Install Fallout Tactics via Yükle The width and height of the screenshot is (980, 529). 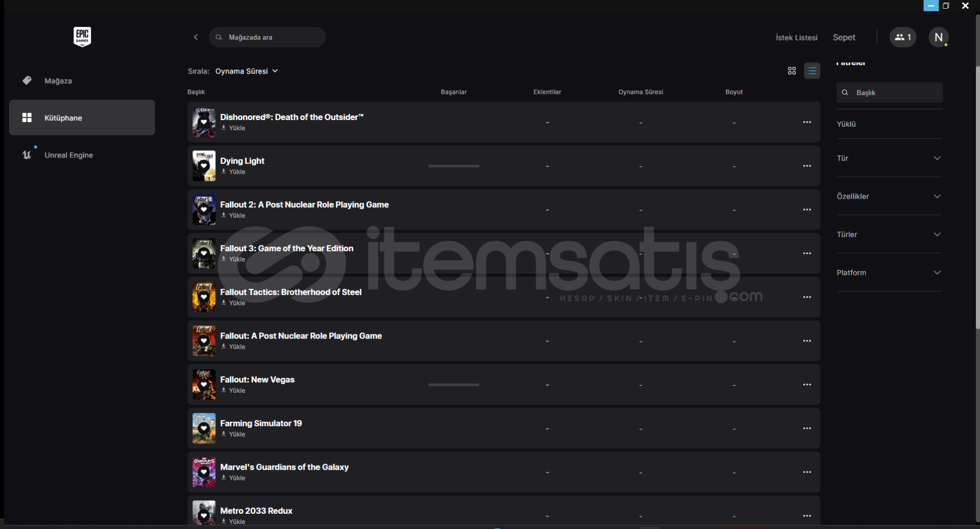point(233,303)
